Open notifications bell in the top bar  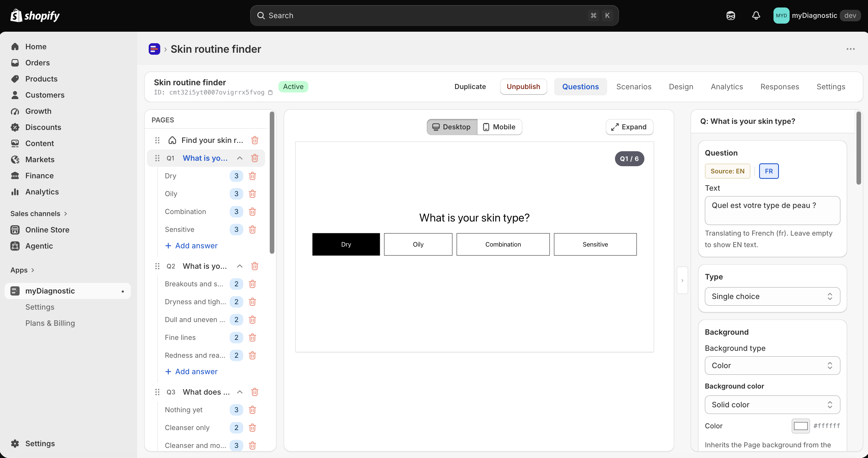click(756, 16)
